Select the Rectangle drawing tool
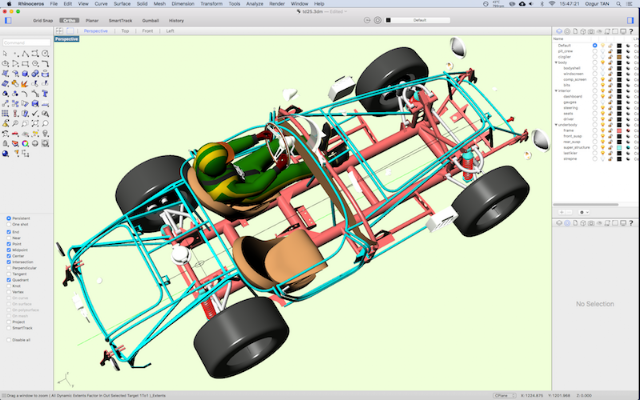 point(25,64)
